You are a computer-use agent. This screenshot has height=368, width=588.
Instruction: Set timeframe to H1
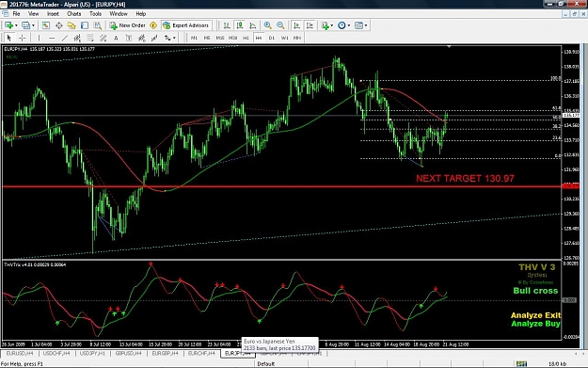[x=246, y=38]
